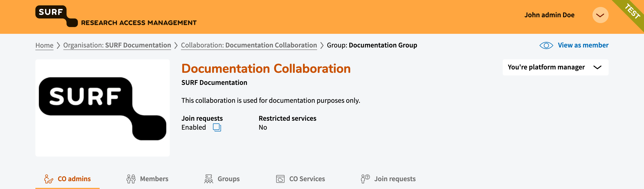Switch to the Members tab
This screenshot has height=189, width=644.
click(x=147, y=179)
